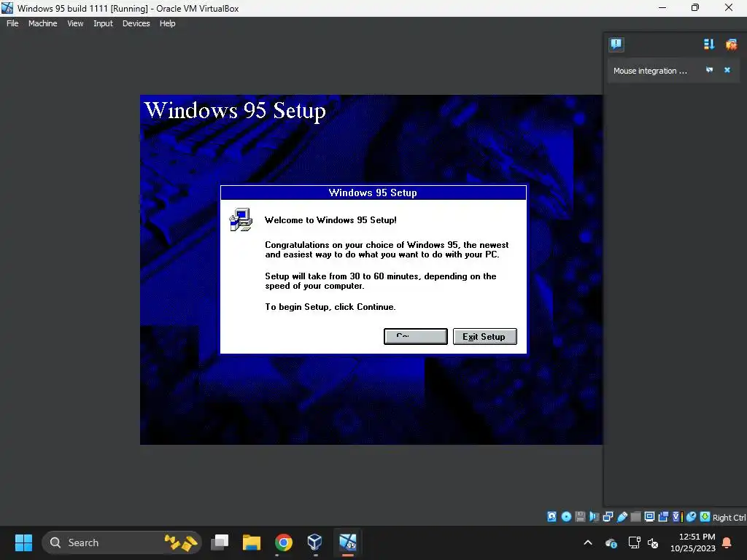Open the Windows Start menu
Viewport: 747px width, 560px height.
23,542
